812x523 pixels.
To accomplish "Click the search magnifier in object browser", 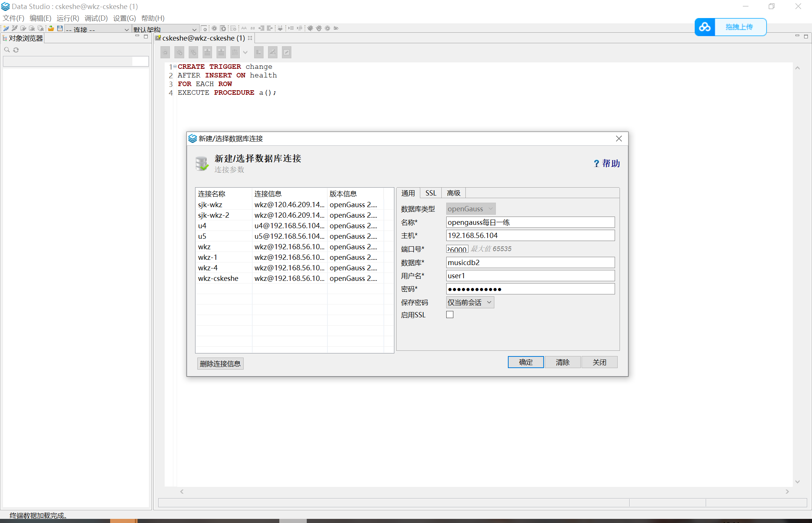I will (7, 50).
